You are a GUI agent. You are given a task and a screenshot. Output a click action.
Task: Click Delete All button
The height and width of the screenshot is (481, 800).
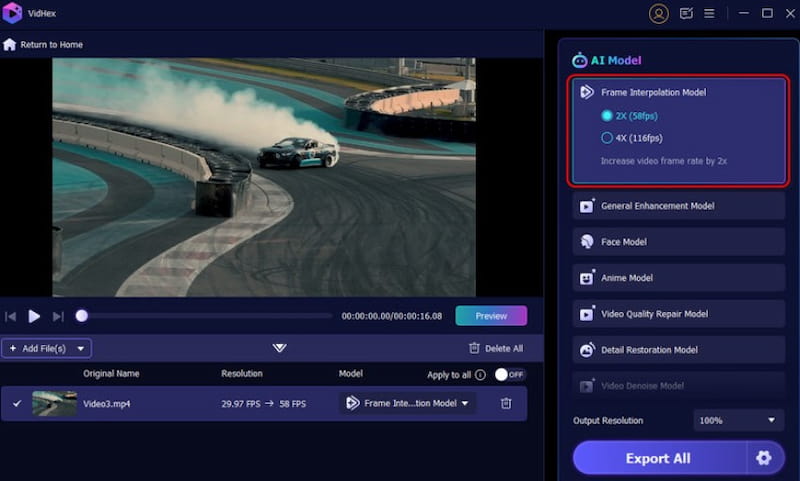click(496, 348)
